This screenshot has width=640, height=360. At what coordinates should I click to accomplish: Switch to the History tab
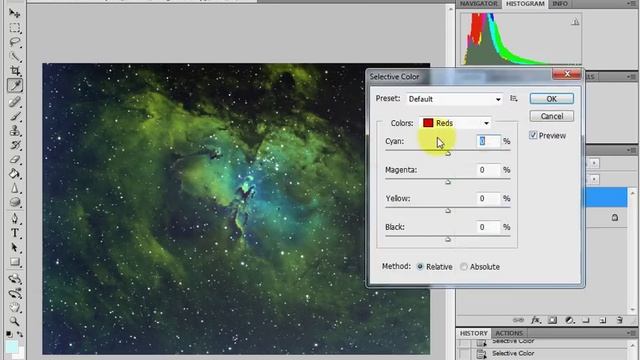(x=473, y=333)
